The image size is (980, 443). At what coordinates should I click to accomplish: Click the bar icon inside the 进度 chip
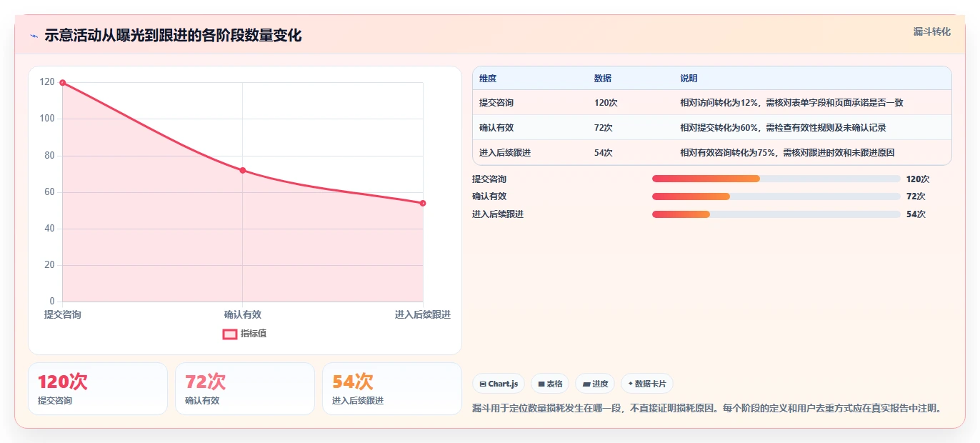click(x=586, y=384)
